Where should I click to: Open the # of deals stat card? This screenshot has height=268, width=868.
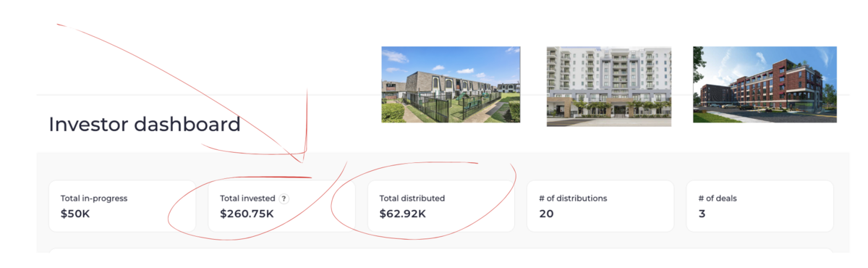[759, 206]
